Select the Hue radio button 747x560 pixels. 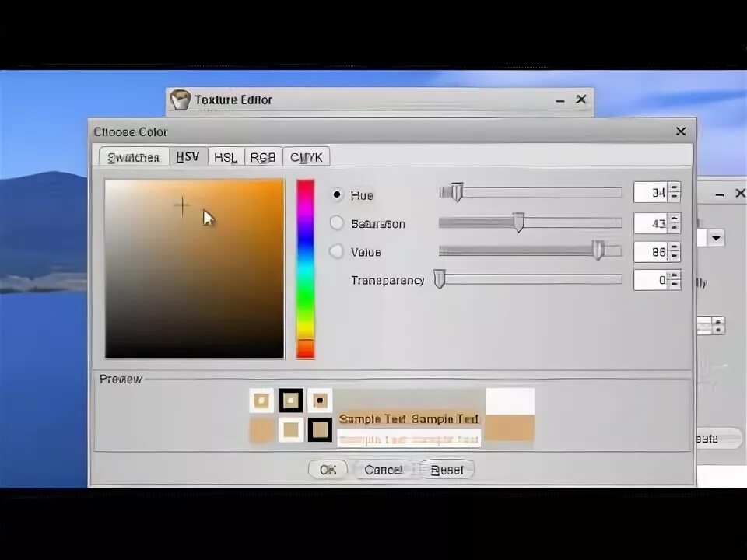point(337,195)
